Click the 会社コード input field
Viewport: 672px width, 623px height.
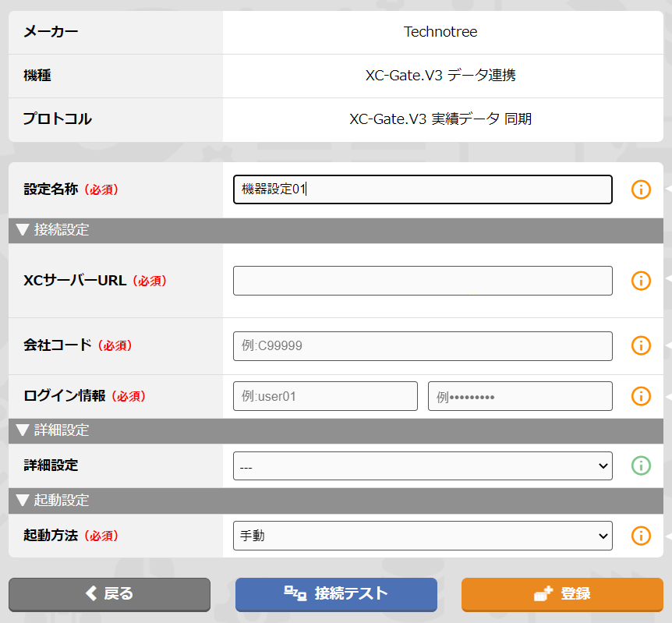[x=423, y=346]
